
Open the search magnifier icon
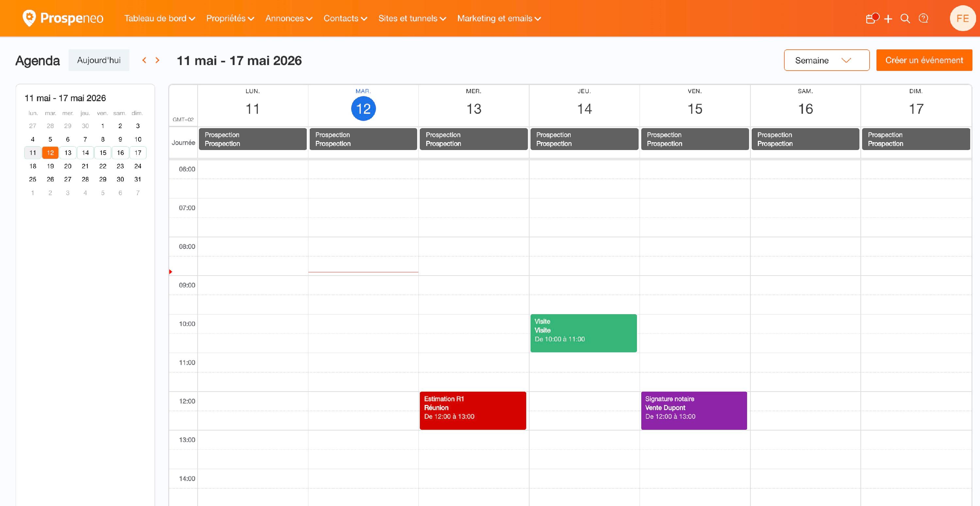pos(906,19)
